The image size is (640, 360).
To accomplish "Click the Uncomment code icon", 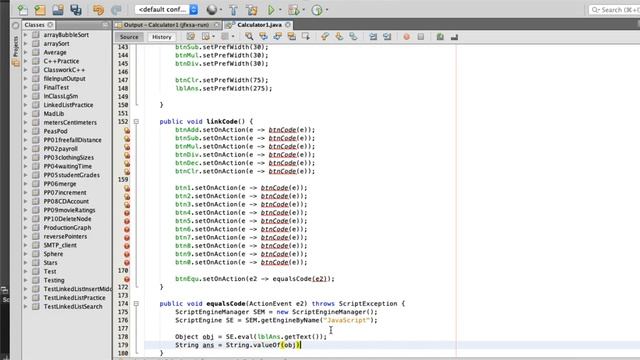I will (454, 37).
